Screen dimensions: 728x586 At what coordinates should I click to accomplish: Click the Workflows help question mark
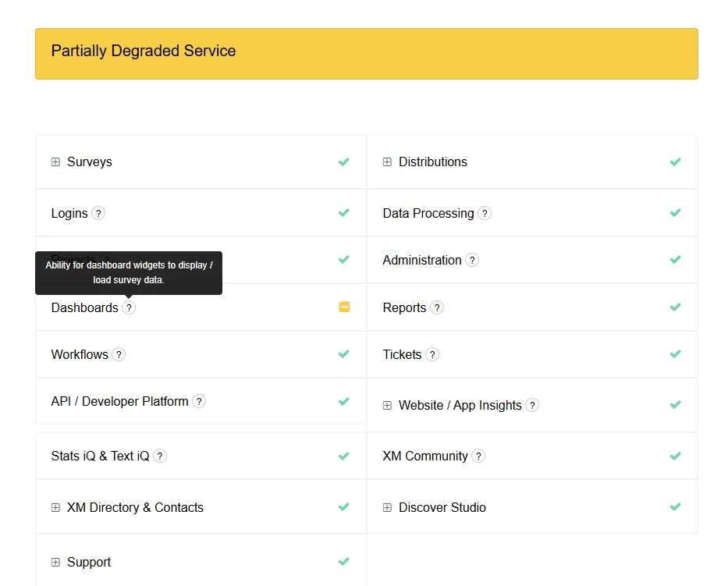point(119,355)
